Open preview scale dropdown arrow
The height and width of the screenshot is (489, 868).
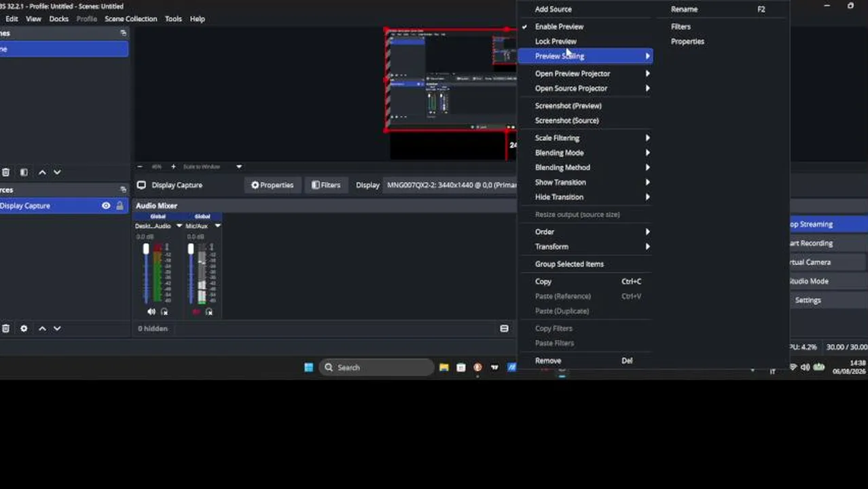(x=238, y=166)
